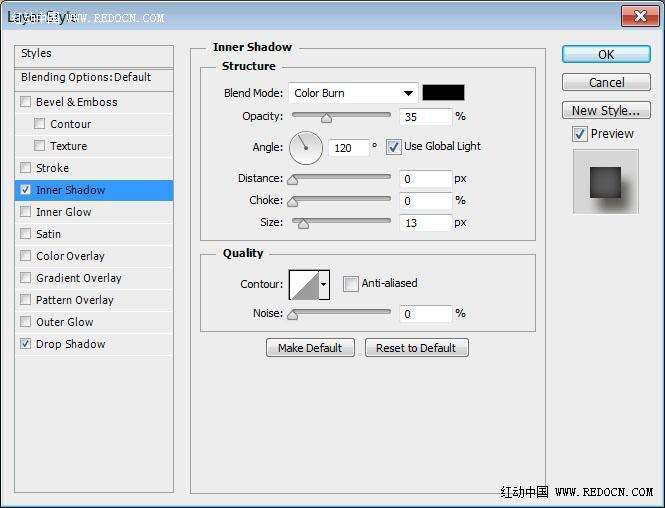Enable the Bevel & Emboss checkbox
Image resolution: width=665 pixels, height=508 pixels.
(x=26, y=102)
